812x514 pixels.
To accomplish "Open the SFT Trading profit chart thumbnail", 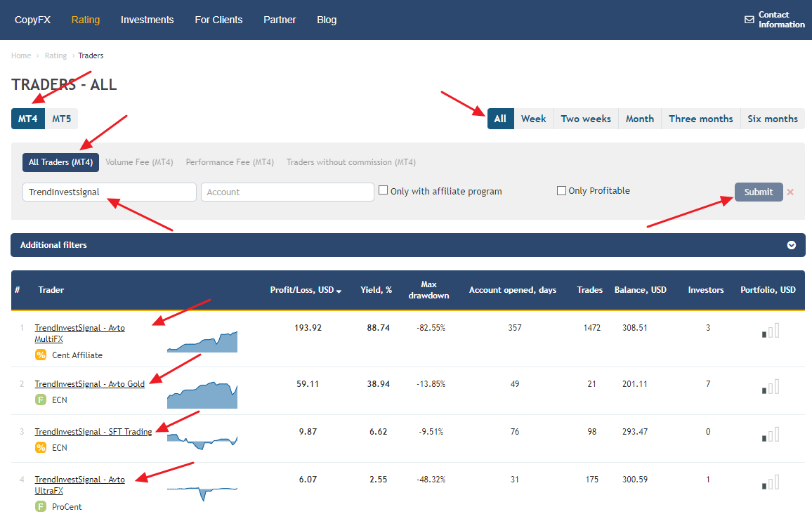I will click(202, 442).
